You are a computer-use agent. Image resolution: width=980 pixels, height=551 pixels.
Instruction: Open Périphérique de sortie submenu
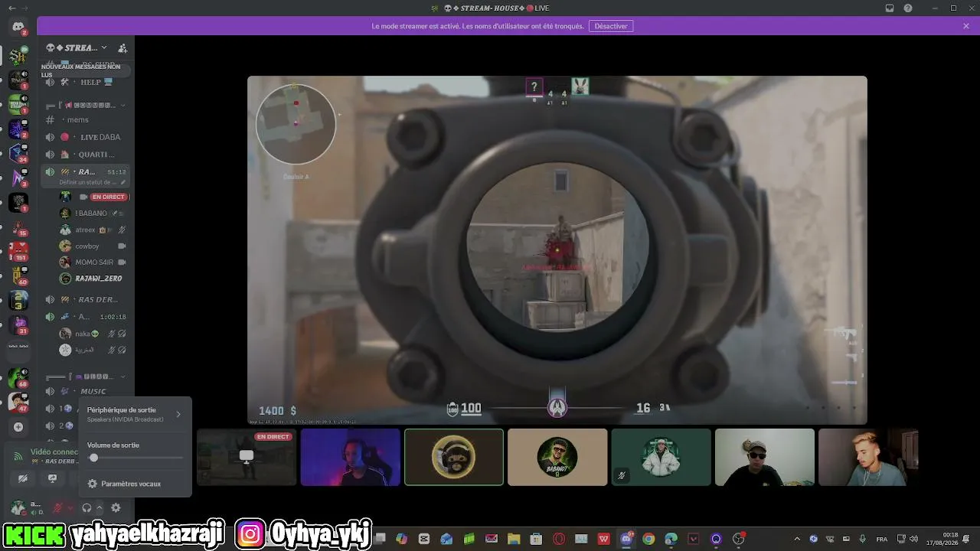pyautogui.click(x=135, y=414)
